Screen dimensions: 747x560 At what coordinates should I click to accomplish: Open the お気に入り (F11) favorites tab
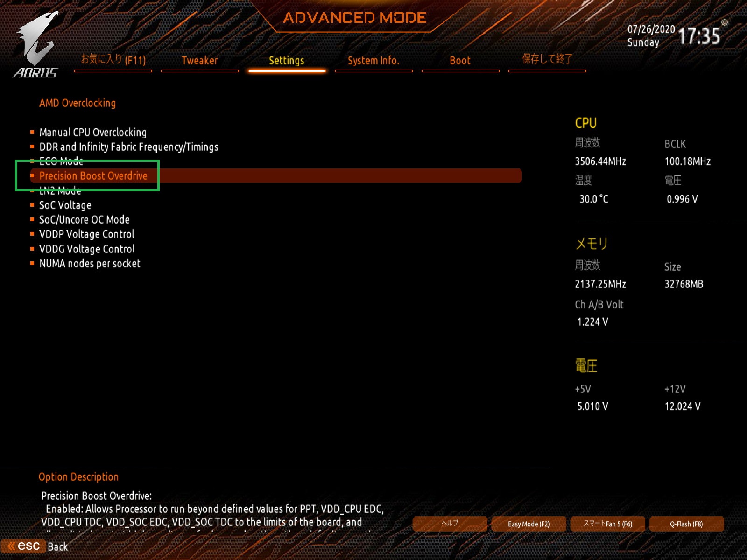pos(113,60)
